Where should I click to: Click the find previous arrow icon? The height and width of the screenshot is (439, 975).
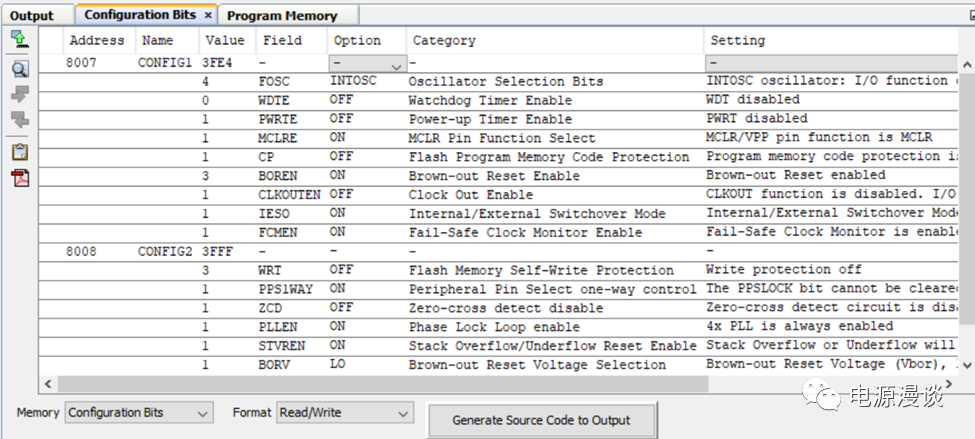click(19, 96)
